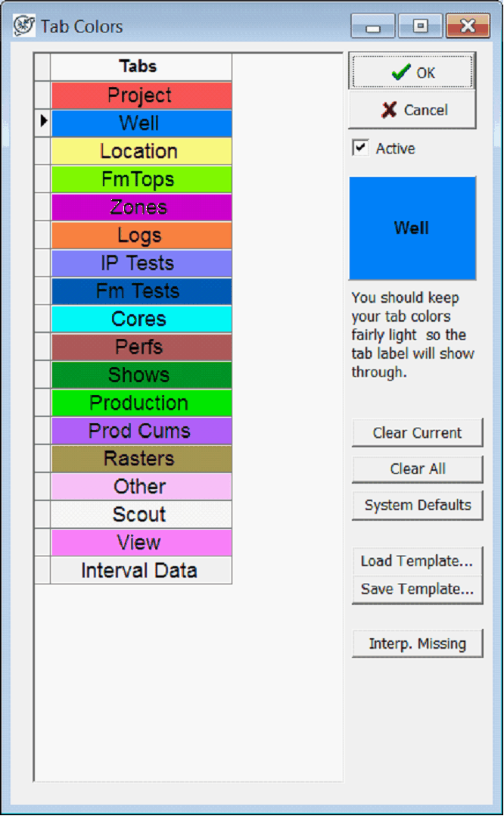Uncheck Active for the Well tab

(x=359, y=148)
